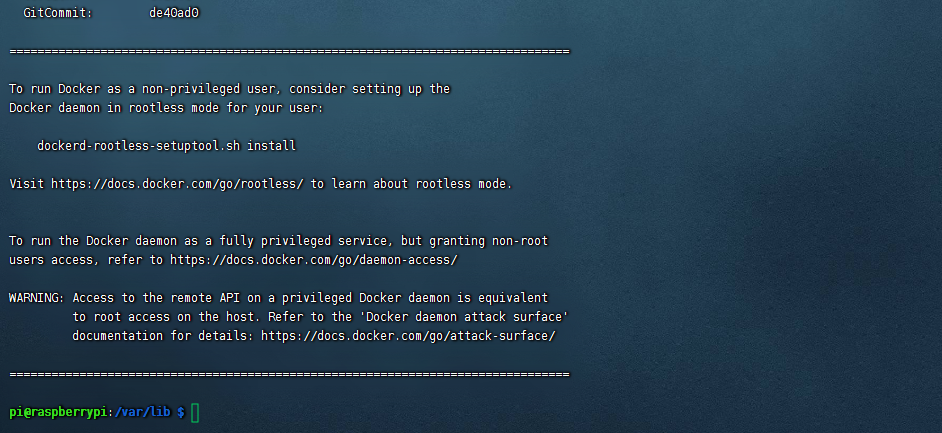Click the 'To run Docker as a non-privileged user' line
This screenshot has width=942, height=433.
[229, 89]
